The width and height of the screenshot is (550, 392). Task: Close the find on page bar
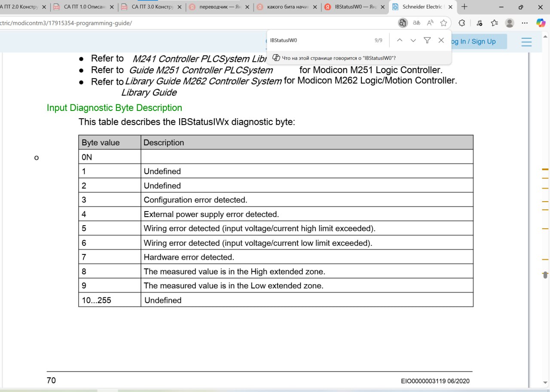pyautogui.click(x=441, y=40)
